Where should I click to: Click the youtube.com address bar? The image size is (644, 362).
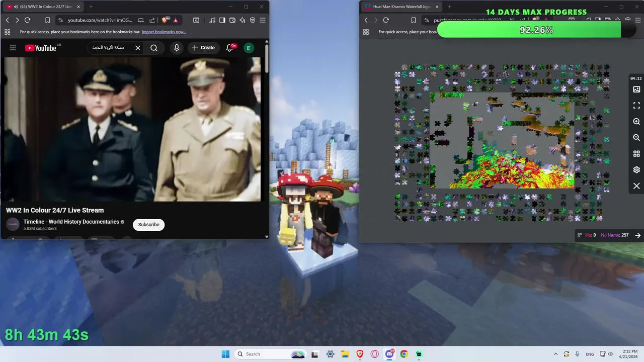pyautogui.click(x=100, y=20)
